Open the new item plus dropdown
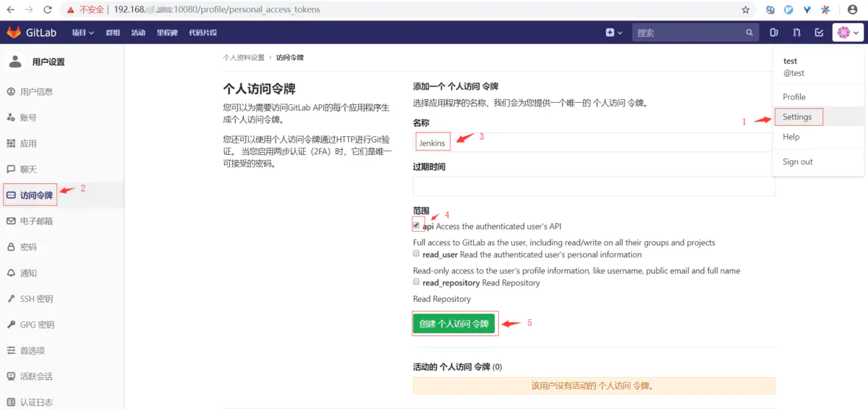The height and width of the screenshot is (409, 868). (x=614, y=33)
